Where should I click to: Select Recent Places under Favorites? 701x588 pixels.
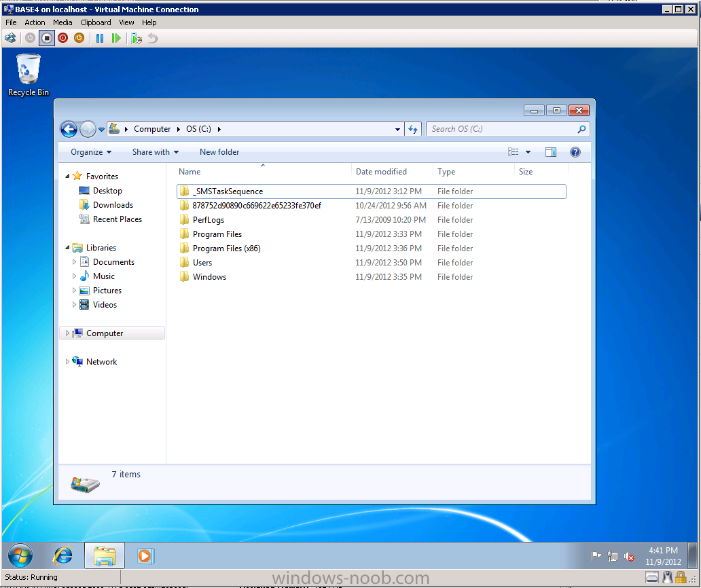pyautogui.click(x=117, y=219)
